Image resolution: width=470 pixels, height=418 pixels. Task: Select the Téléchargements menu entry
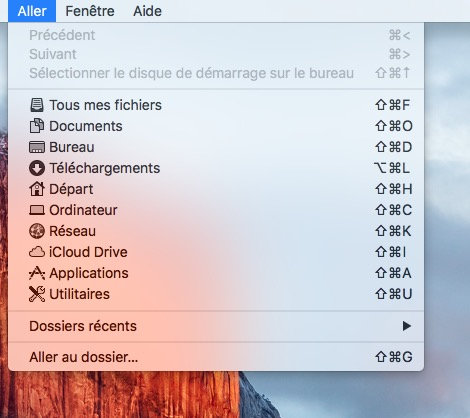tap(216, 168)
